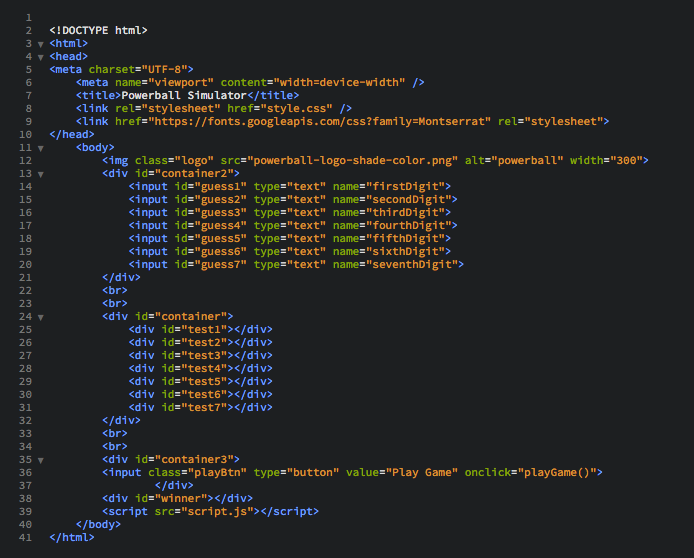Screen dimensions: 694x558
Task: Click the "style.css" href value
Action: [296, 108]
